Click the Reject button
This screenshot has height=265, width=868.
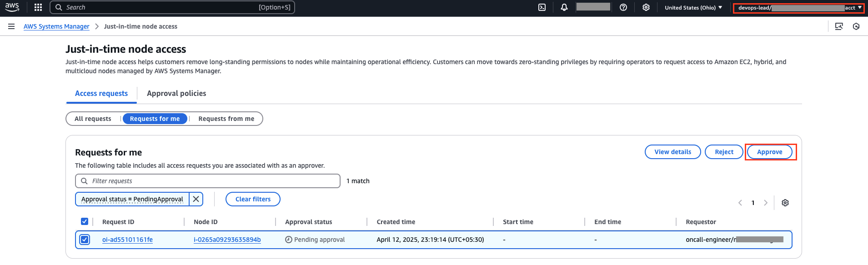click(x=724, y=152)
